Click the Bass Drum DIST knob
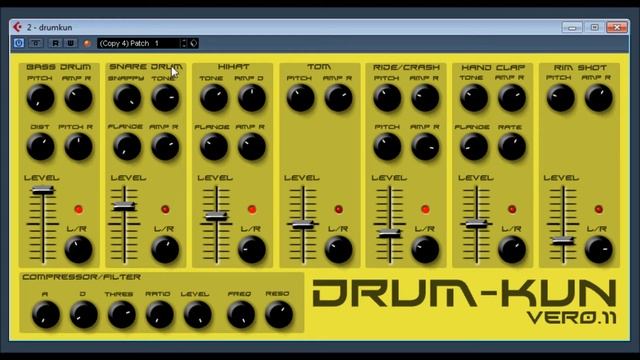Screen dimensions: 640x360 click(x=40, y=147)
